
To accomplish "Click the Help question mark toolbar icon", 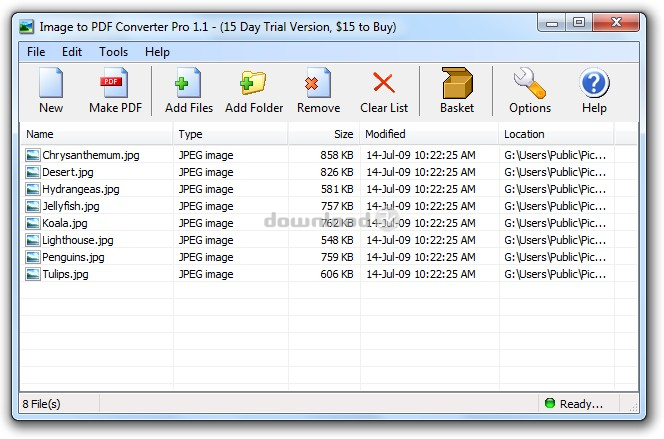I will click(x=594, y=83).
